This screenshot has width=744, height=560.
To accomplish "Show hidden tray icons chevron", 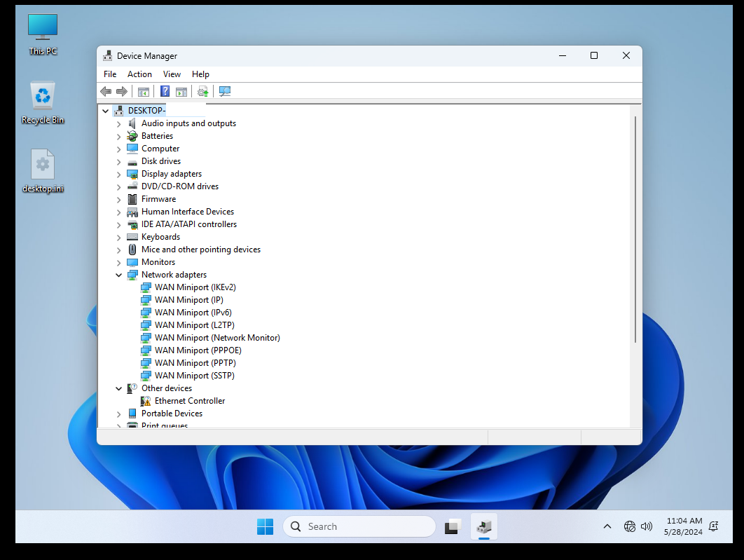I will pyautogui.click(x=607, y=526).
